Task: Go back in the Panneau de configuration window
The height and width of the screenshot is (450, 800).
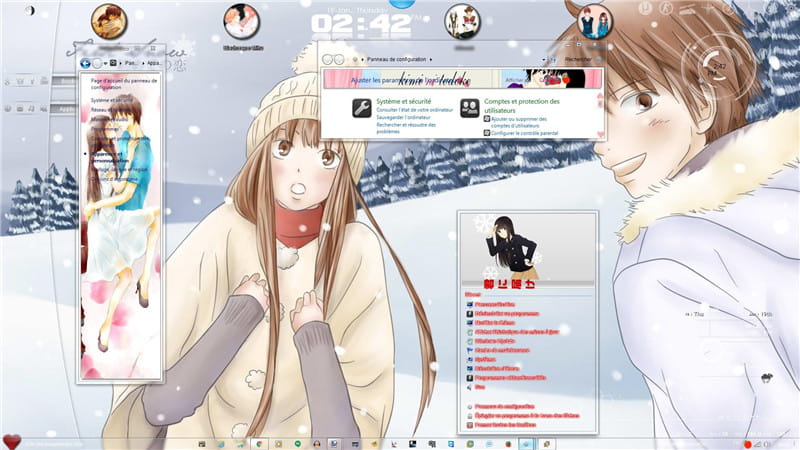Action: point(328,60)
